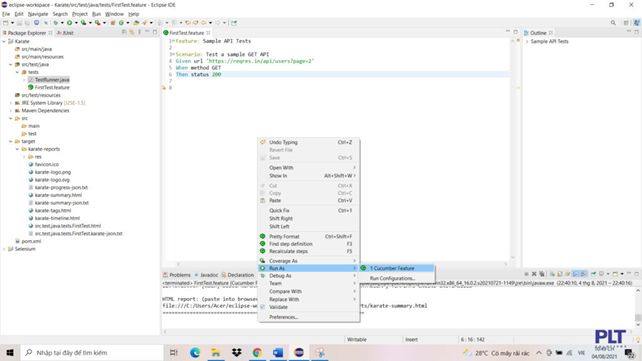The height and width of the screenshot is (361, 642).
Task: Click the reqres.in URL string in editor
Action: click(x=260, y=61)
